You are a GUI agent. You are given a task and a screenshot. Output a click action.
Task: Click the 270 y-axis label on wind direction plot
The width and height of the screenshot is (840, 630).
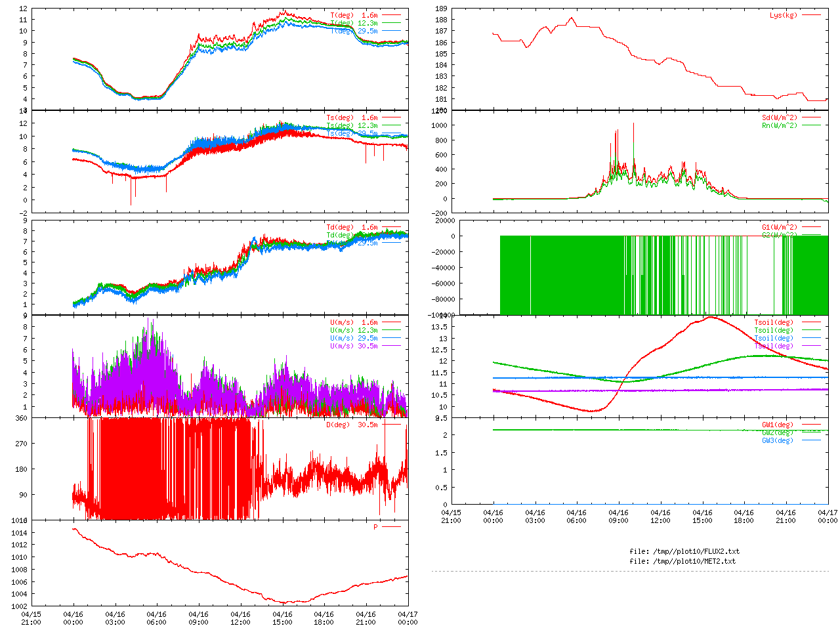point(22,444)
